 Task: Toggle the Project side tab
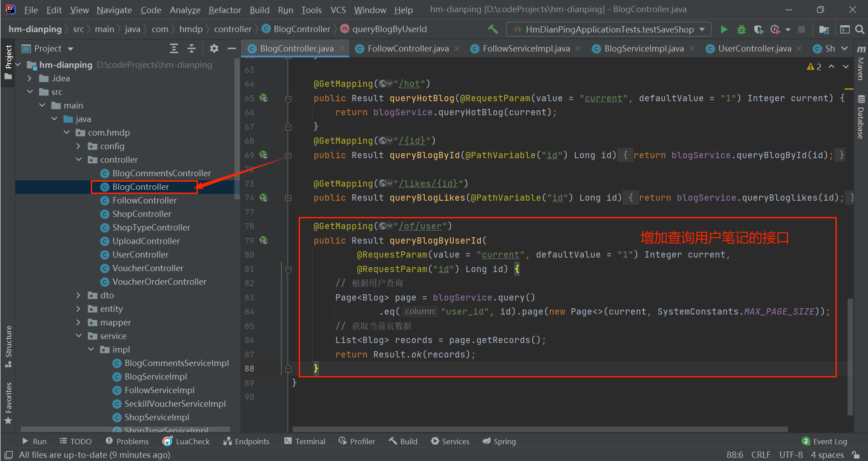[x=8, y=62]
